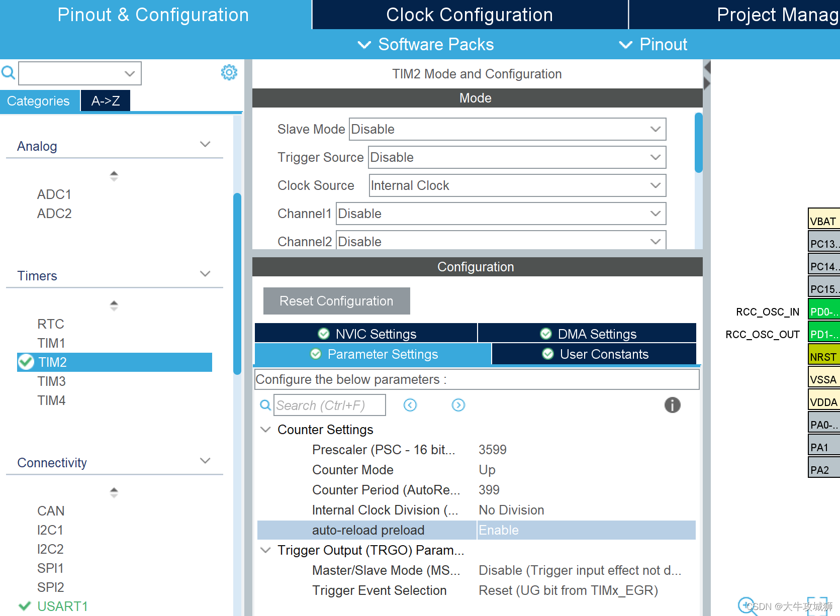The height and width of the screenshot is (616, 840).
Task: Select TIM3 in the Timers list
Action: [x=51, y=381]
